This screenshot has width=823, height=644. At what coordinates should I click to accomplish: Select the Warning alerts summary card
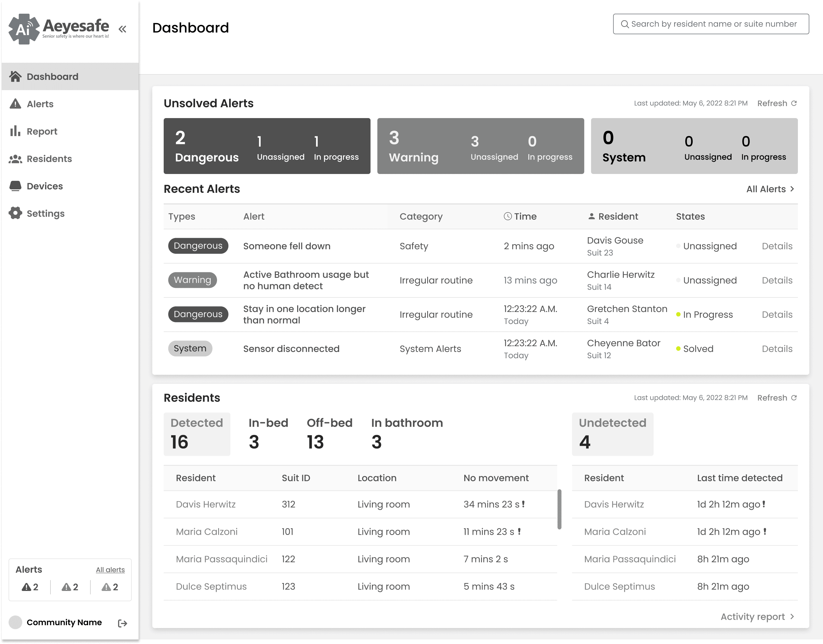[x=481, y=146]
